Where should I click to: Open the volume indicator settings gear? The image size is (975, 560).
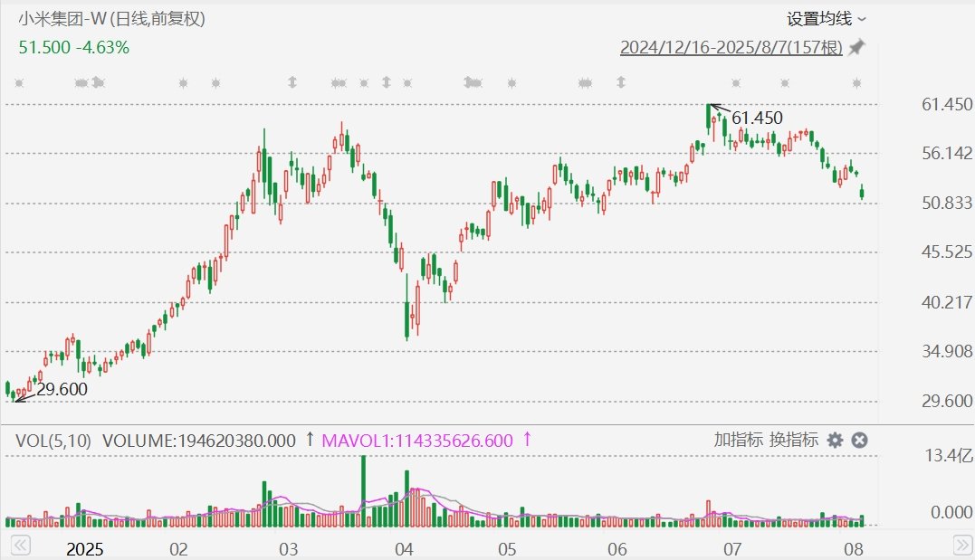pos(835,441)
